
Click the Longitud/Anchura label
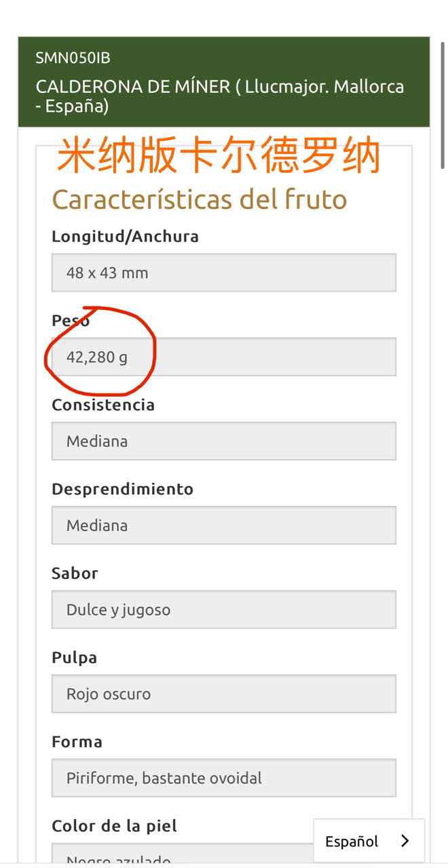coord(125,236)
